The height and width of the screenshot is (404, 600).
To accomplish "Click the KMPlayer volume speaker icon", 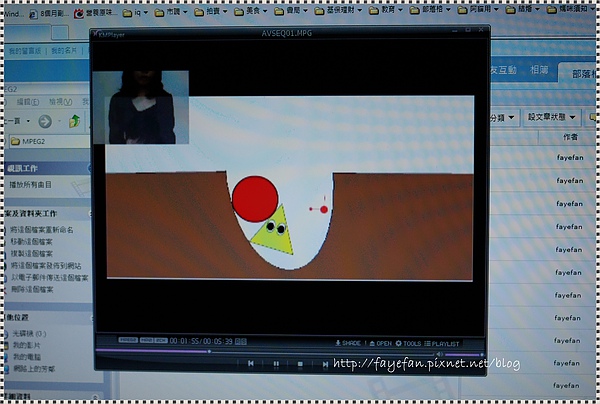I will pos(439,355).
